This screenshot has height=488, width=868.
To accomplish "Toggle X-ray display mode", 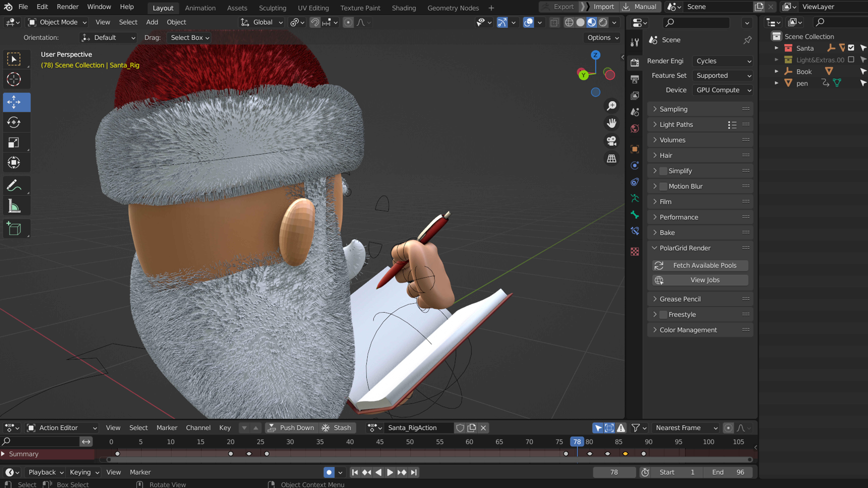I will pos(554,23).
